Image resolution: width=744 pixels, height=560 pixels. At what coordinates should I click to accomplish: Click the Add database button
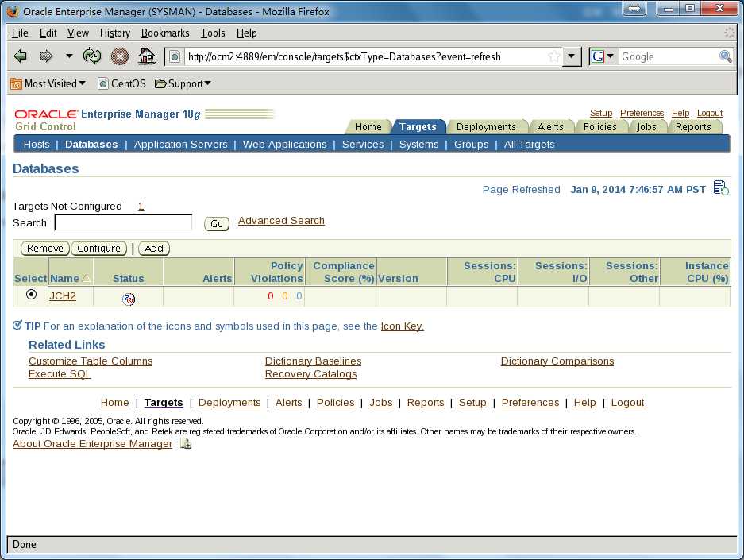(154, 248)
